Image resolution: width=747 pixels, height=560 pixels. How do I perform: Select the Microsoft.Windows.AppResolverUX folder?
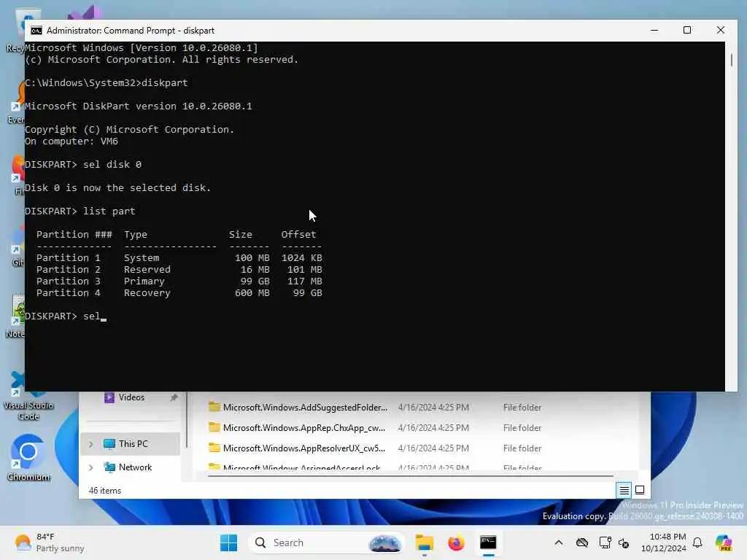304,448
